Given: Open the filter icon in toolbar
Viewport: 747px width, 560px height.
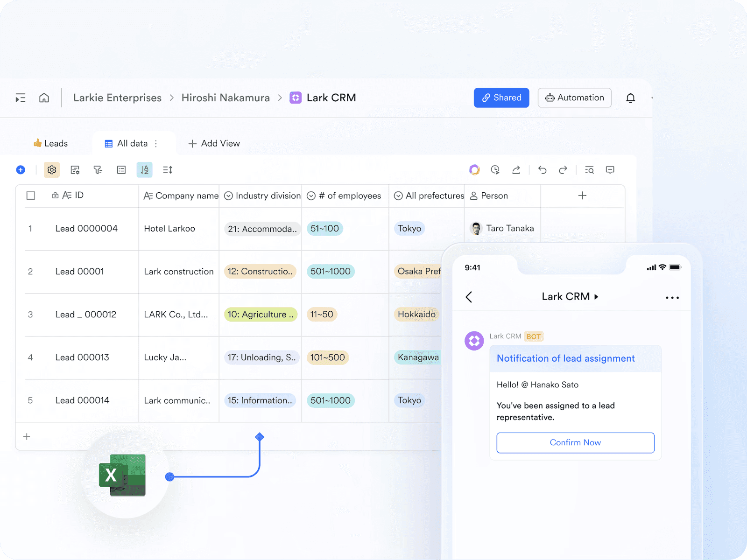Looking at the screenshot, I should pos(98,170).
